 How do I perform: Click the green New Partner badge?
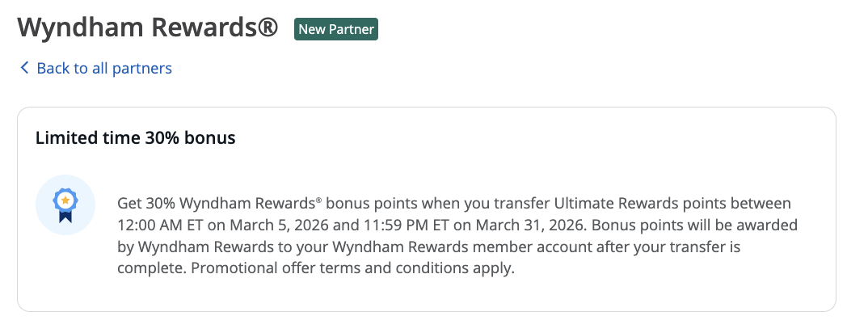(x=336, y=29)
